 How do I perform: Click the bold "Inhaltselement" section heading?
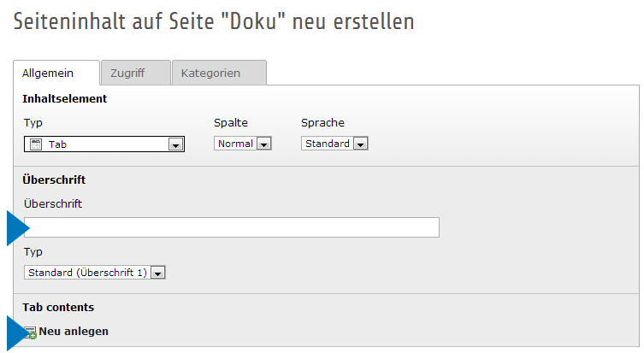tap(64, 99)
